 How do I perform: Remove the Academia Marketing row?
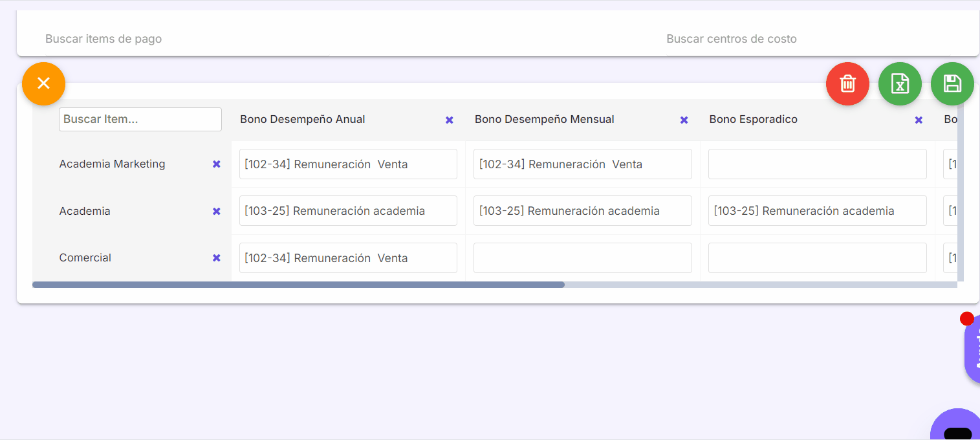217,164
